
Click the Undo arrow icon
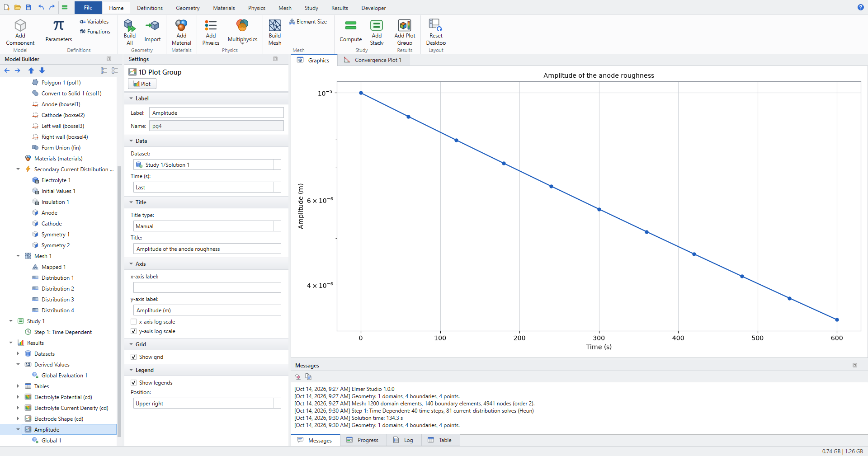41,7
